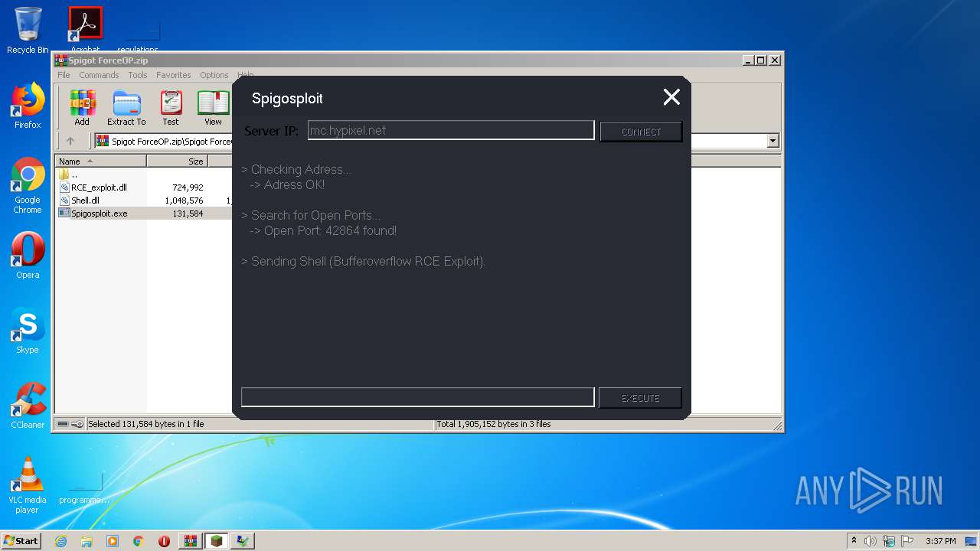This screenshot has width=980, height=551.
Task: Open Recycle Bin on the desktop
Action: [x=28, y=31]
